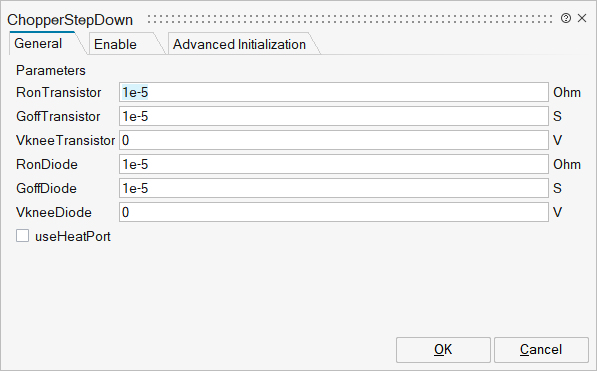Focus the GoffTransistor input field
The image size is (597, 371).
pos(334,116)
